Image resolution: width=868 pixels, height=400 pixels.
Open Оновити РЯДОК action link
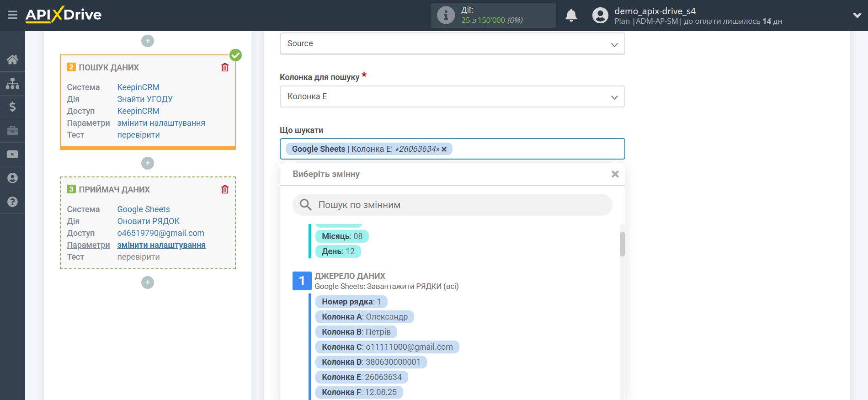tap(148, 221)
